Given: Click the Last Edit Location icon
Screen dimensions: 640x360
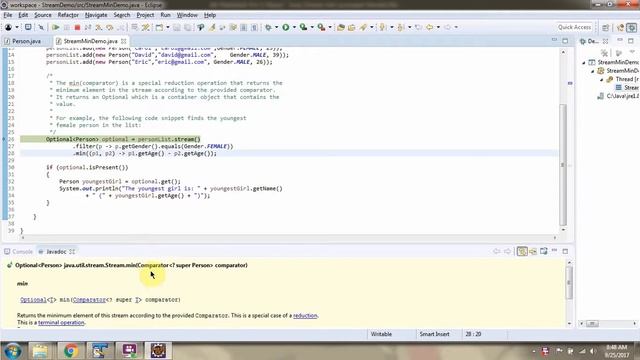Looking at the screenshot, I should tap(418, 27).
